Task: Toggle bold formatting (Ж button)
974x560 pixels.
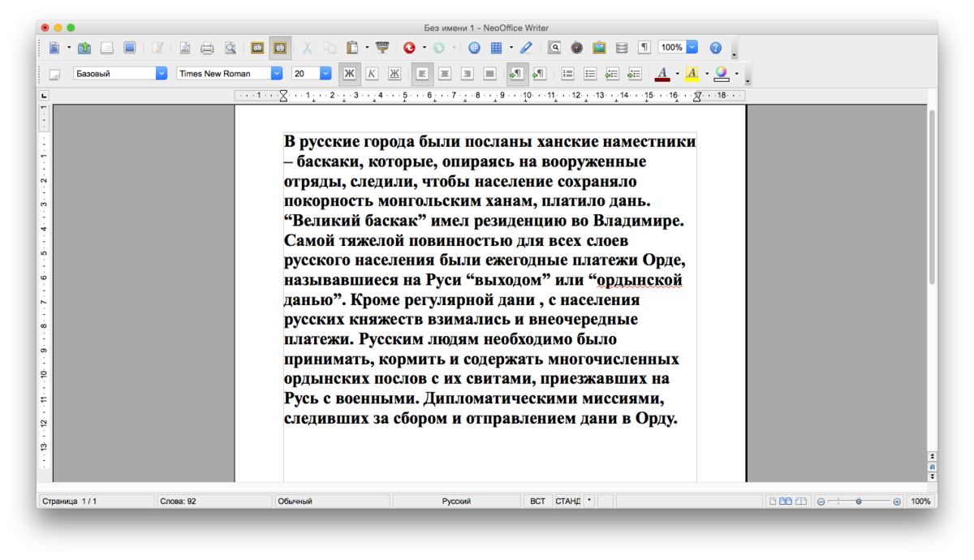Action: (349, 74)
